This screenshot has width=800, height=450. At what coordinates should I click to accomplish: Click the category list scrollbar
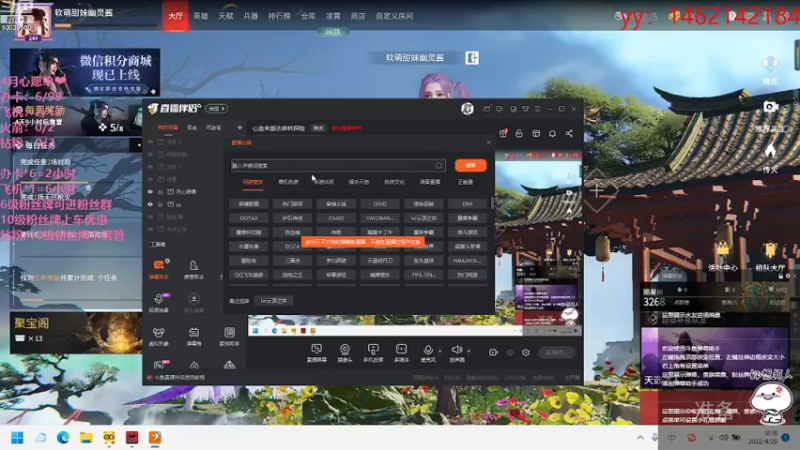[x=492, y=203]
